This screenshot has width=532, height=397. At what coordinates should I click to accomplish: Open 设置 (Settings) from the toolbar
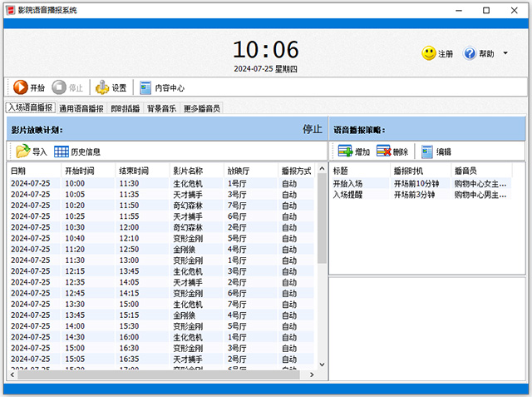click(x=102, y=87)
